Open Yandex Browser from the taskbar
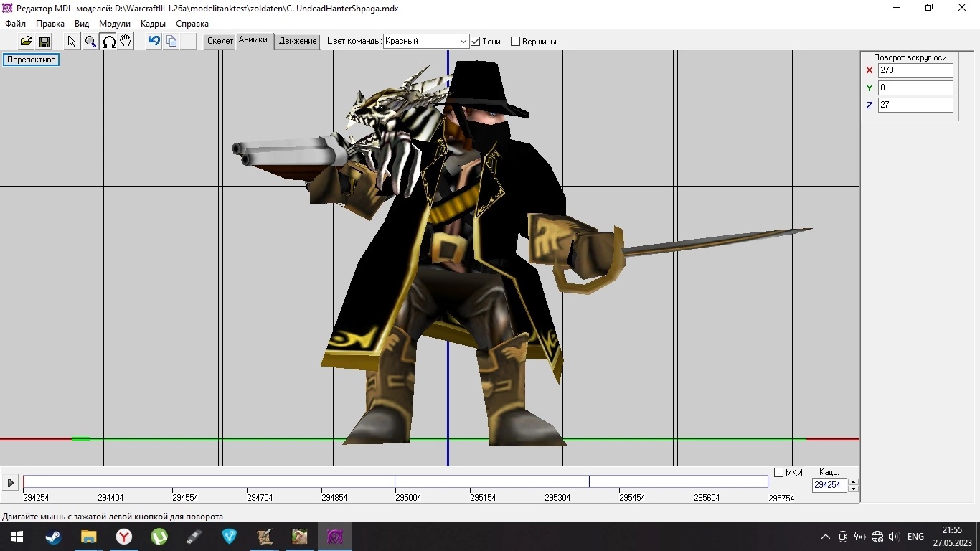 (x=123, y=537)
